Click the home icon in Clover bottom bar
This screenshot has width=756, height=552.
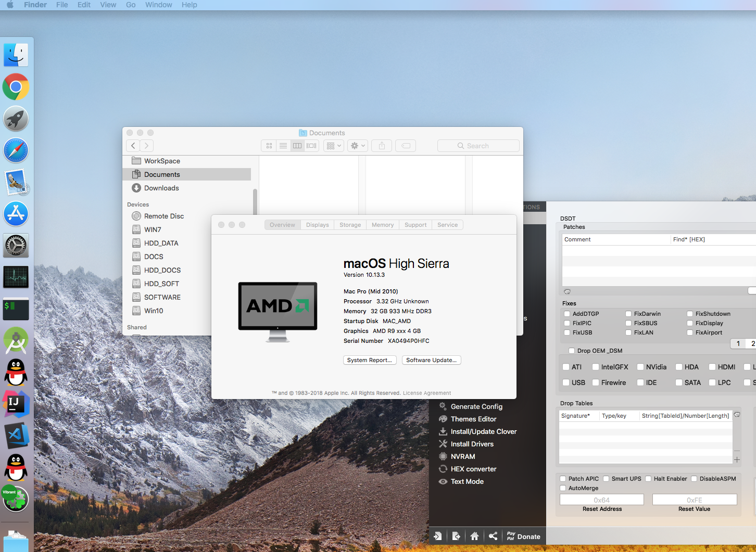click(x=474, y=536)
